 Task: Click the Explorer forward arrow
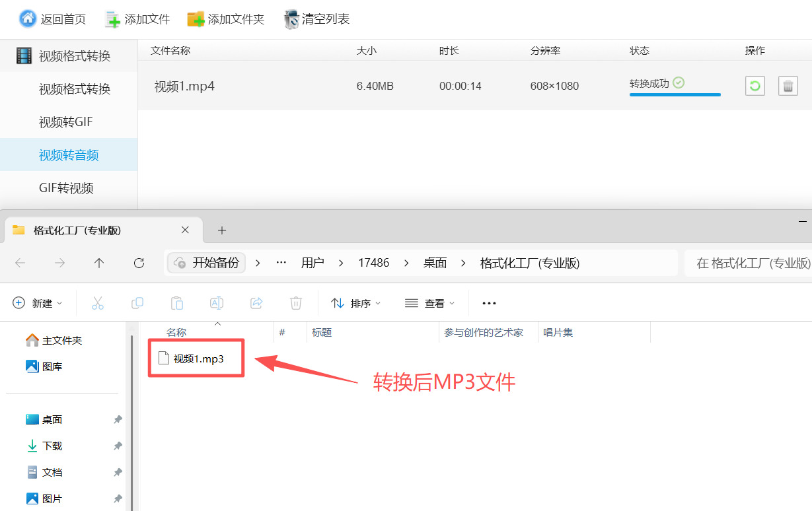tap(60, 263)
